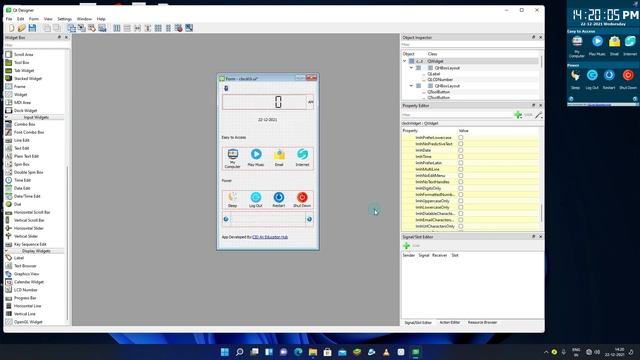This screenshot has height=360, width=640.
Task: Click the green plus in Signal/Slot Editor
Action: [x=407, y=246]
